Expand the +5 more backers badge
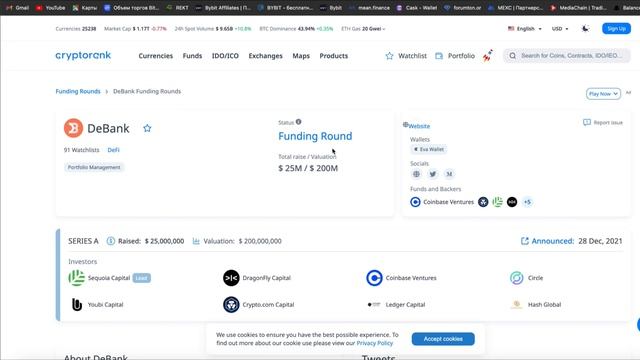 pyautogui.click(x=527, y=202)
